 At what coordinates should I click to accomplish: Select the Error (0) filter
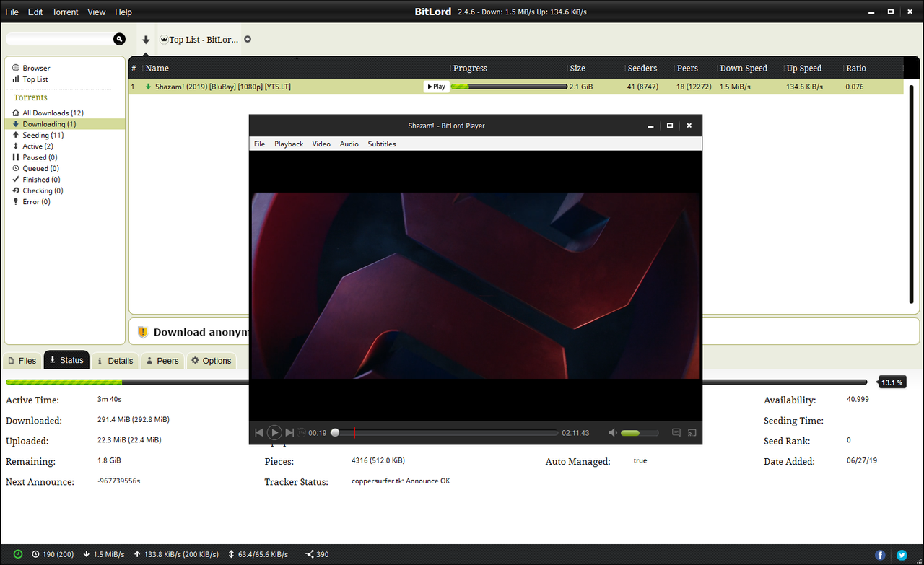(31, 202)
